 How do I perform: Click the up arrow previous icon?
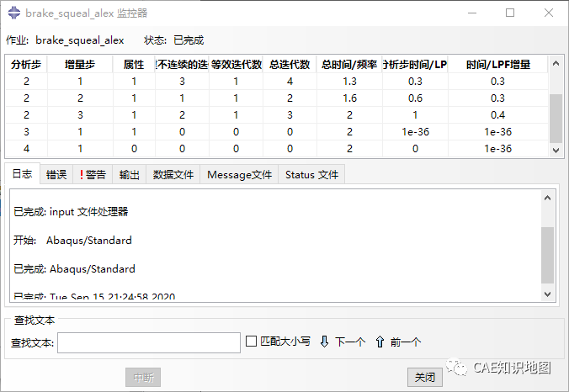(x=380, y=342)
